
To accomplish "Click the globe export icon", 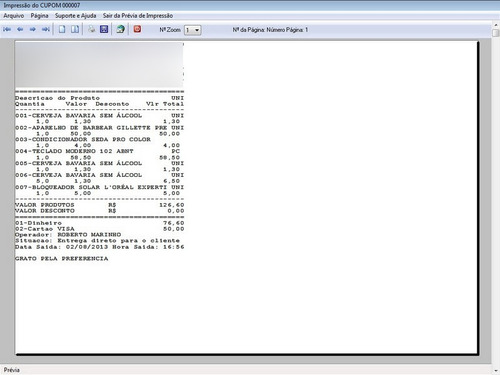I will [x=121, y=29].
